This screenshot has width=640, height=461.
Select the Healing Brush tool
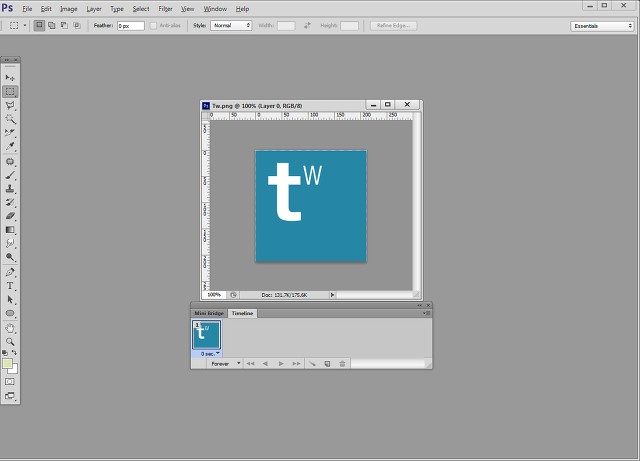coord(10,162)
